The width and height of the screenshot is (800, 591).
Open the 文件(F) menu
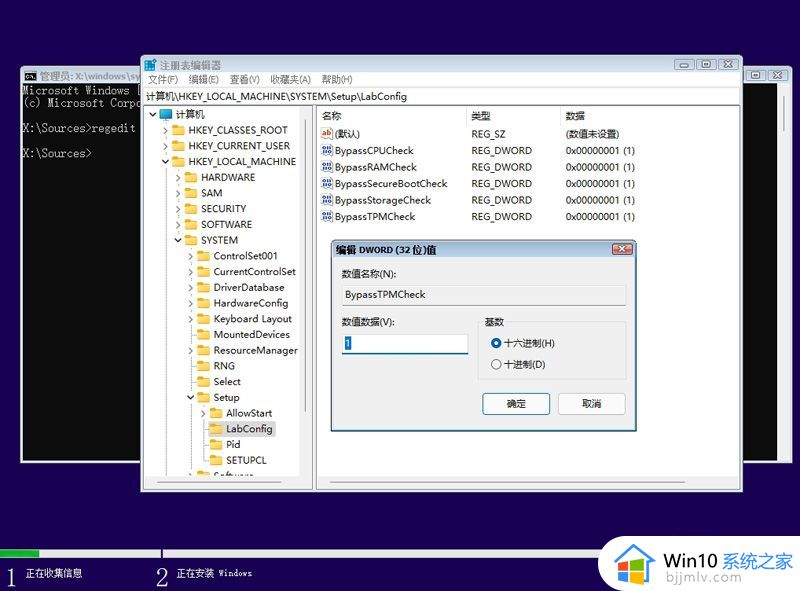pos(163,80)
